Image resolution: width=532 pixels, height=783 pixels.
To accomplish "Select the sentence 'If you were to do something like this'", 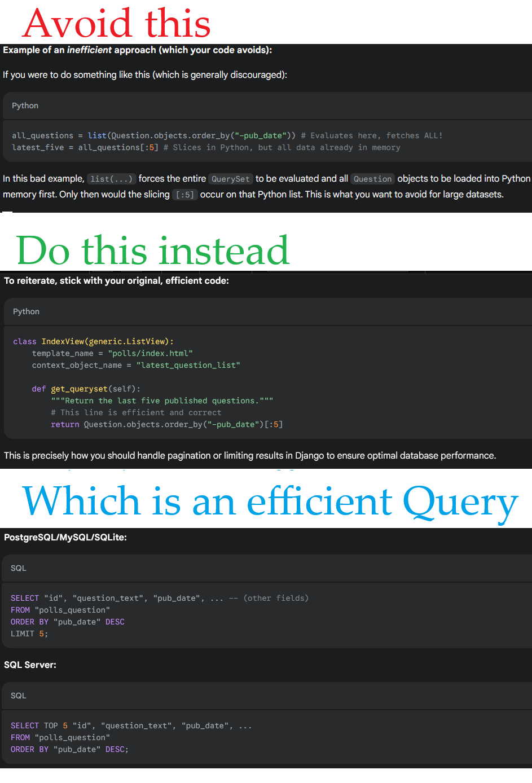I will (x=145, y=74).
